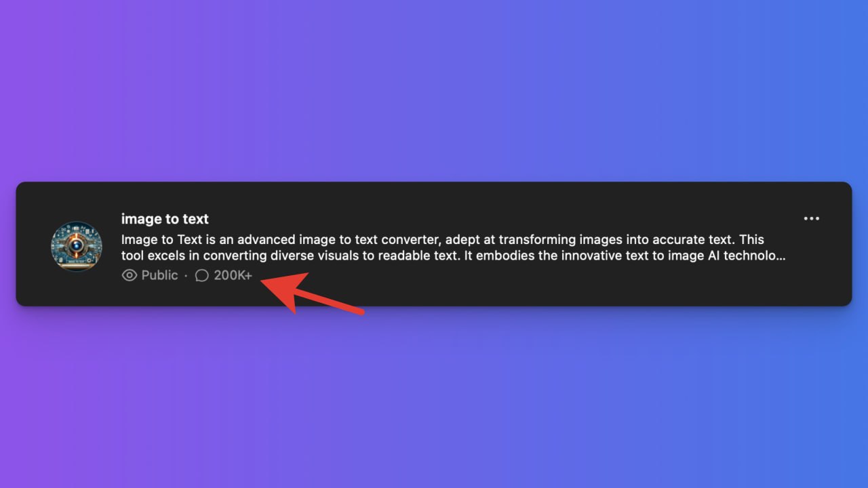Click the chat bubble conversations icon
868x488 pixels.
coord(201,275)
